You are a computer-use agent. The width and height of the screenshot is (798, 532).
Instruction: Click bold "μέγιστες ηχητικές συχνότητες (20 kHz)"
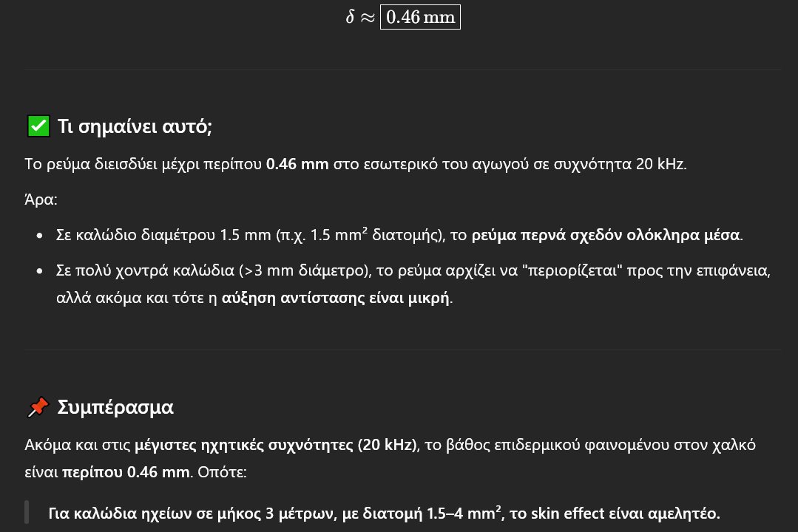pos(277,445)
